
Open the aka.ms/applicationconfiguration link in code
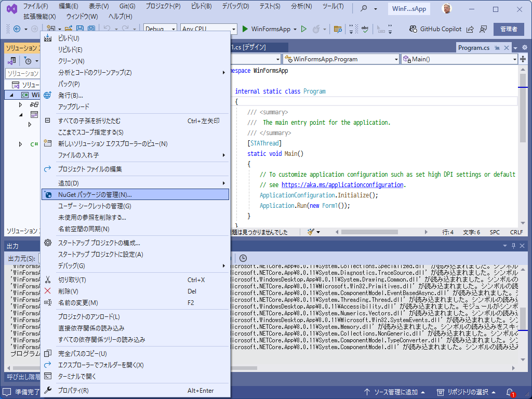pos(342,185)
